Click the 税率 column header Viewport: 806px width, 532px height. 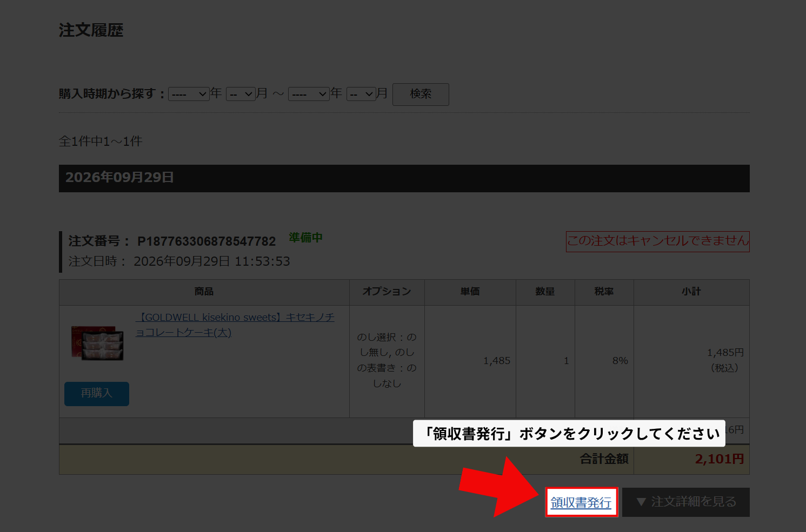point(604,292)
